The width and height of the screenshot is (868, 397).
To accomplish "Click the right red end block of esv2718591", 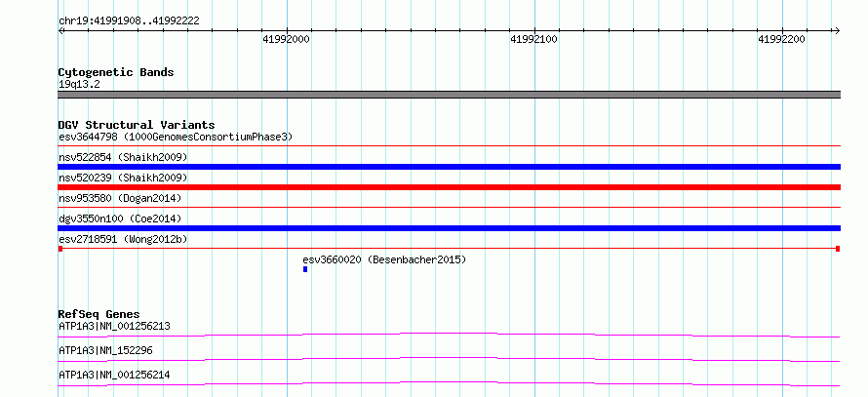I will tap(838, 249).
